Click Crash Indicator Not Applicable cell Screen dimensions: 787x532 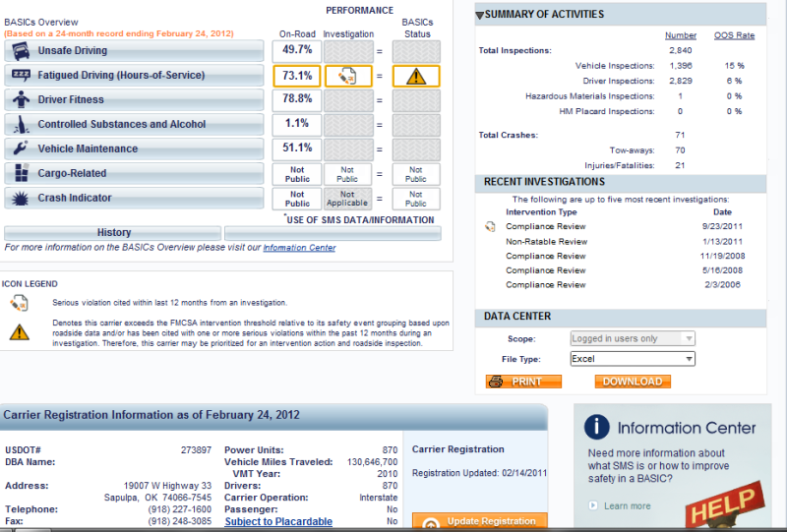tap(348, 199)
